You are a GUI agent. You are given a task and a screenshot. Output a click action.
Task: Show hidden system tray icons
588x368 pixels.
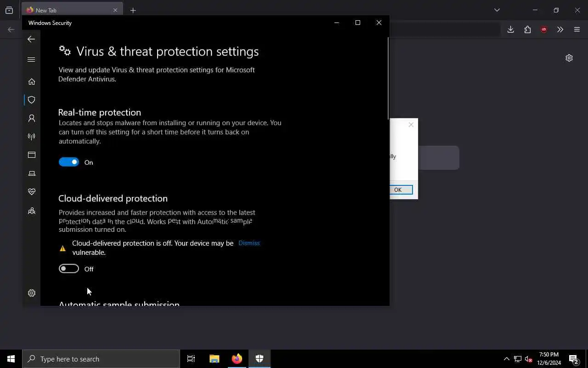(506, 359)
